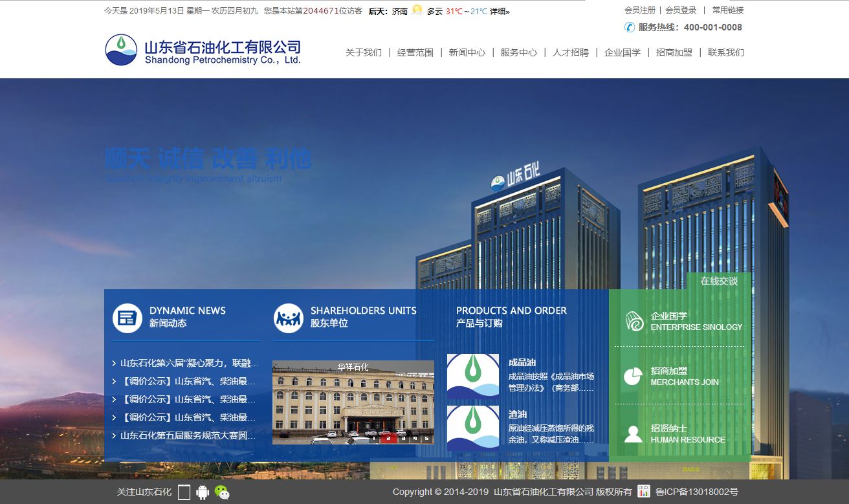Click the 华祥石化 building slide image
The width and height of the screenshot is (849, 504).
point(353,402)
